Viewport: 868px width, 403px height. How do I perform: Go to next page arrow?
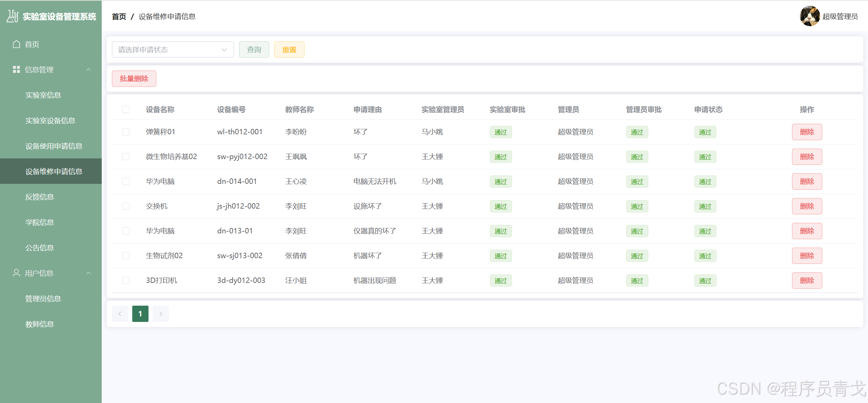pyautogui.click(x=161, y=314)
